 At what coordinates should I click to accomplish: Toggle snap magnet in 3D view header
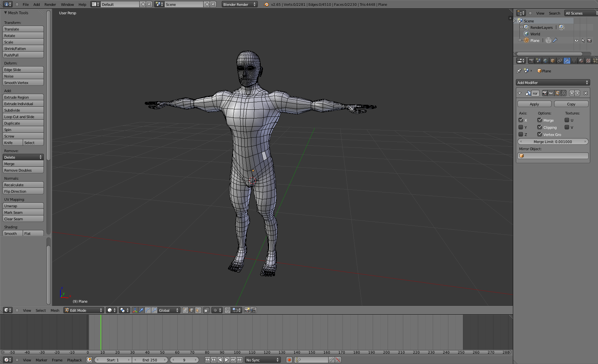(228, 310)
